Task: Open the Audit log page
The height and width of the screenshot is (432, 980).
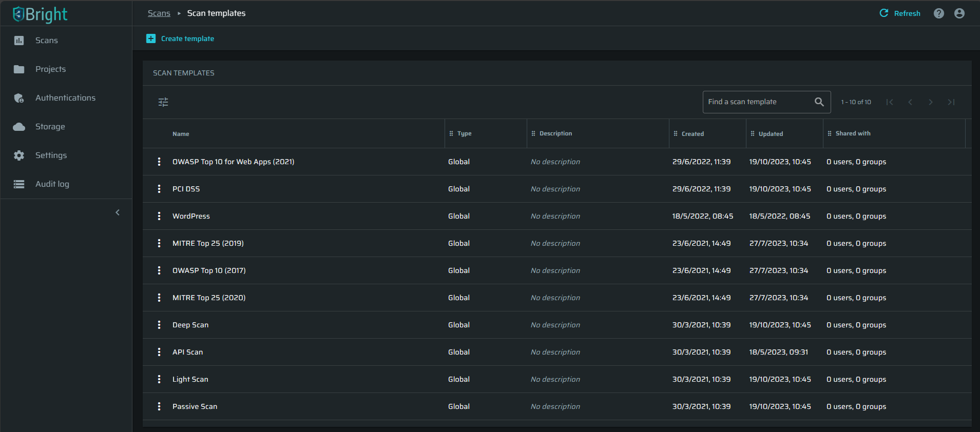Action: pyautogui.click(x=66, y=184)
